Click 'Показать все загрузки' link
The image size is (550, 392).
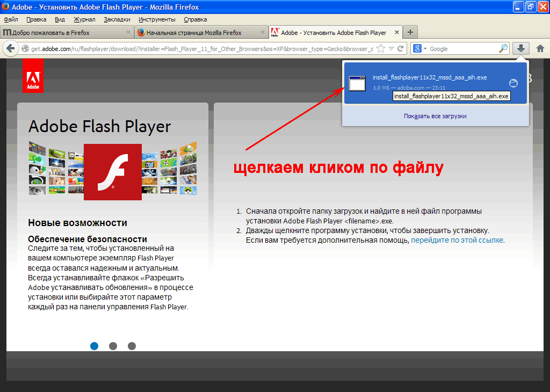pyautogui.click(x=435, y=116)
